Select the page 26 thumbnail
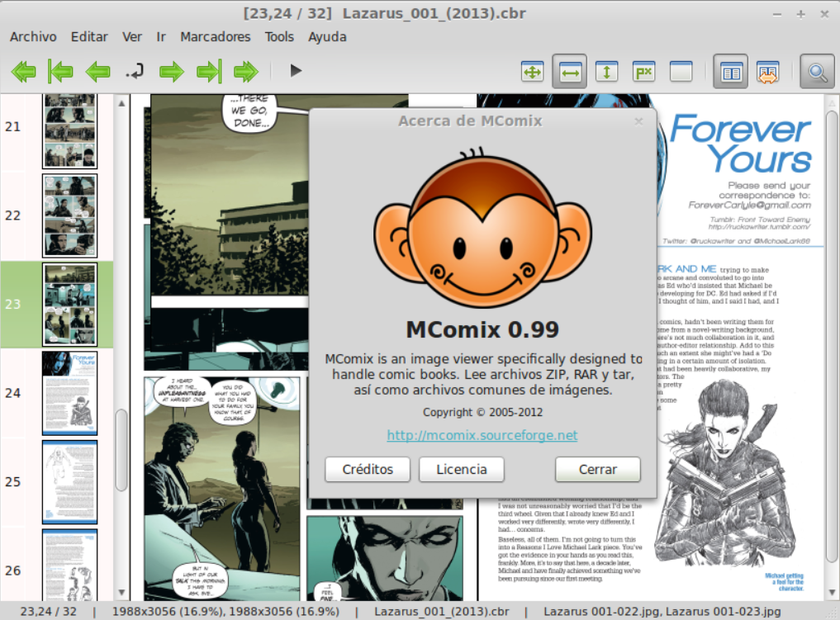Image resolution: width=840 pixels, height=620 pixels. [x=69, y=565]
